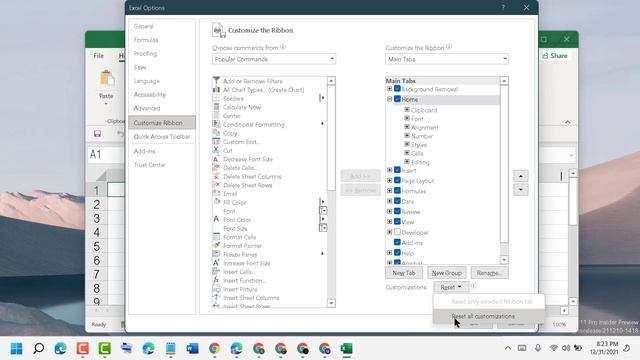Open the Main Tabs ribbon dropdown
The width and height of the screenshot is (640, 360).
[447, 59]
